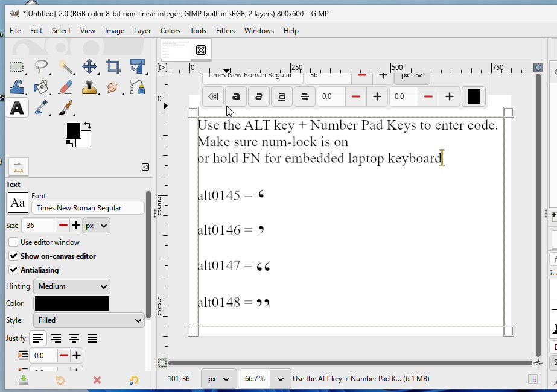Expand the Style dropdown showing Filled
The width and height of the screenshot is (557, 392).
[88, 320]
